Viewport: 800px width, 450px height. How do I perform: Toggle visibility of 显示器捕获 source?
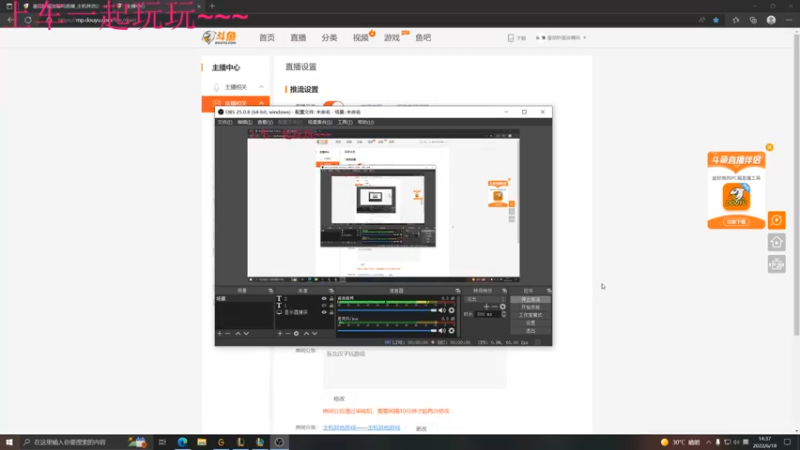pos(323,312)
